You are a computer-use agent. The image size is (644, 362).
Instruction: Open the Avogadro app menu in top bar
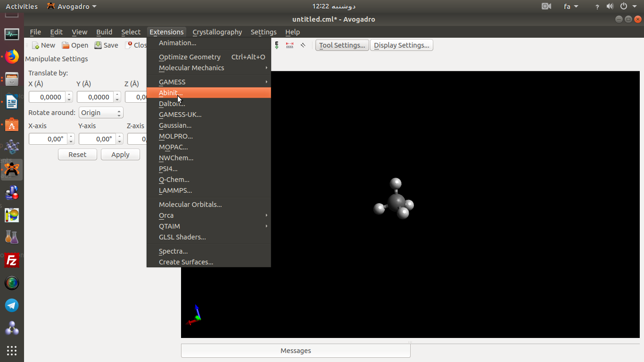tap(72, 6)
